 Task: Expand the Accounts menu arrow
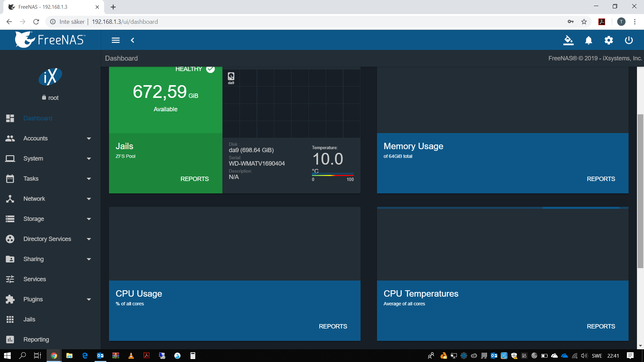pyautogui.click(x=89, y=138)
